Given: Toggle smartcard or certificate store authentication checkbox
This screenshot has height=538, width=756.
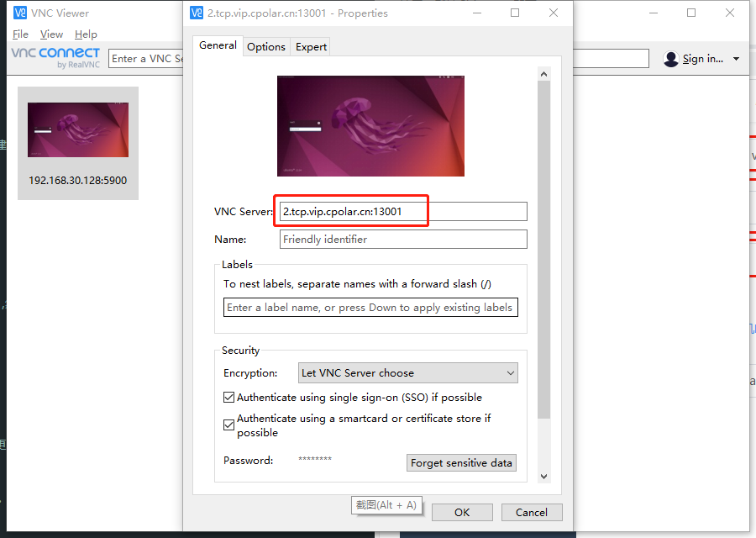Looking at the screenshot, I should [229, 425].
